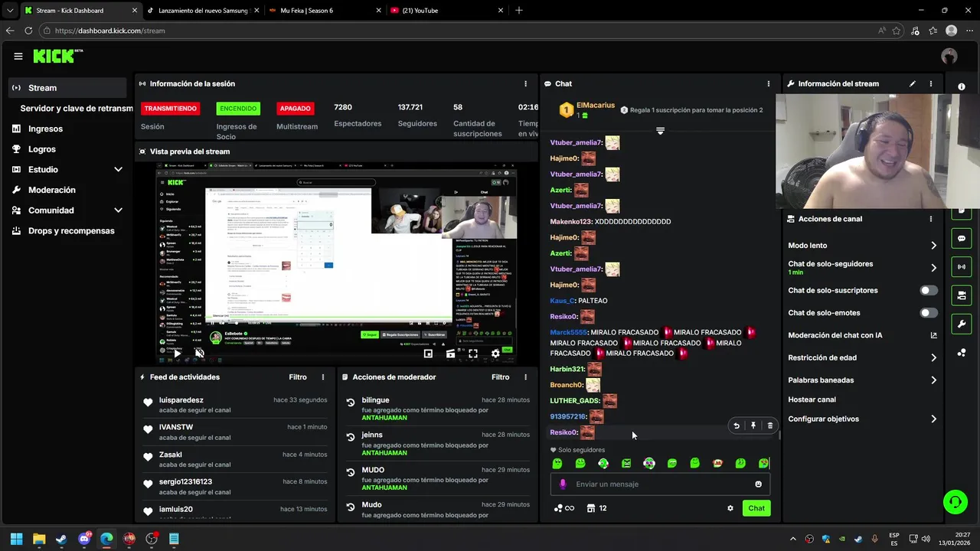This screenshot has width=980, height=551.
Task: Insert the first green emote in the chat row
Action: pos(557,464)
